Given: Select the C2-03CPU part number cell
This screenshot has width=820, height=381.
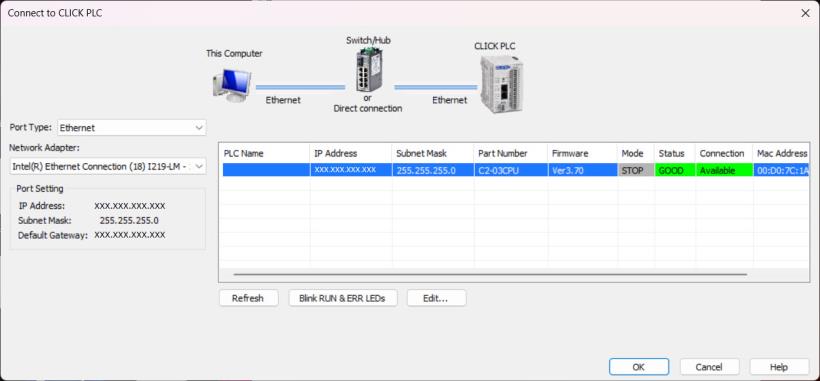Looking at the screenshot, I should pyautogui.click(x=511, y=170).
